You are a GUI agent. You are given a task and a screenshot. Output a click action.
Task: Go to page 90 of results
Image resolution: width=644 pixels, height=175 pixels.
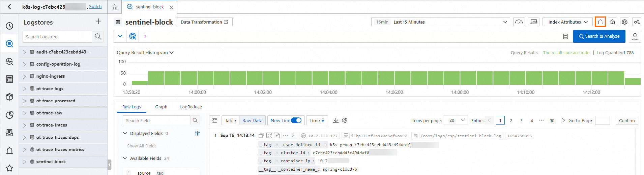coord(552,120)
